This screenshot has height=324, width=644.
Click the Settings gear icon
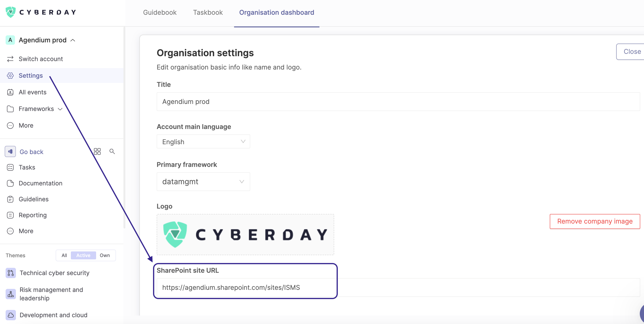10,76
